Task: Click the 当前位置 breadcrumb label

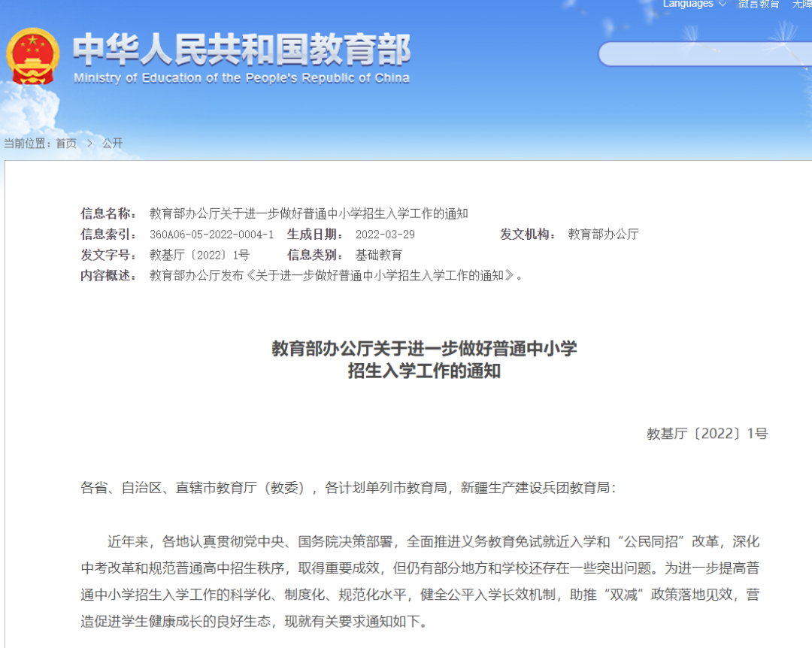Action: coord(27,144)
